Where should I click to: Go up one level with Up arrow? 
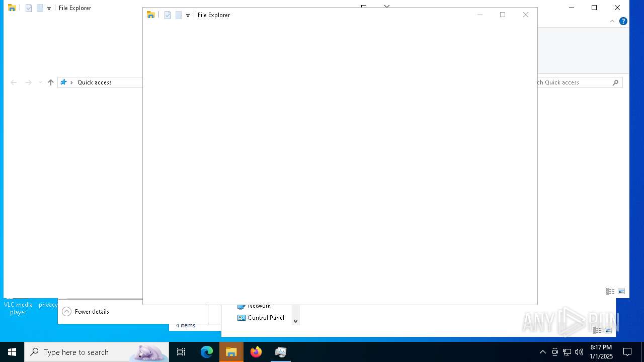coord(51,82)
